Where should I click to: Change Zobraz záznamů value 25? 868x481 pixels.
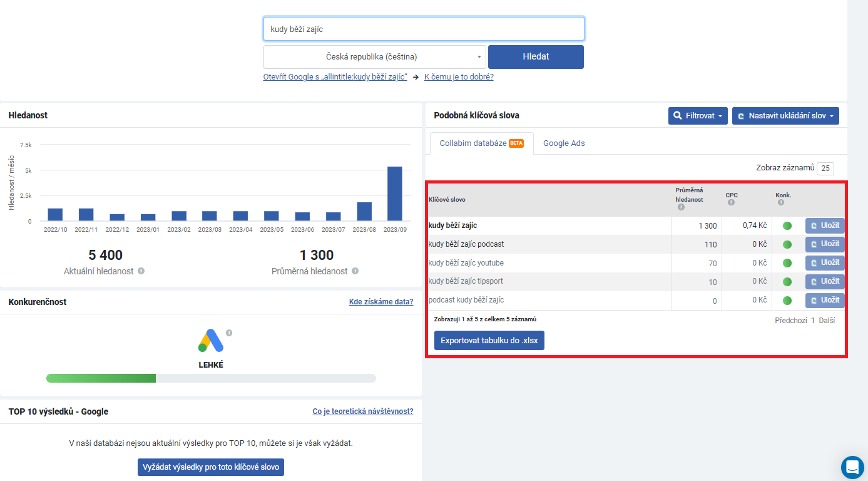point(825,168)
